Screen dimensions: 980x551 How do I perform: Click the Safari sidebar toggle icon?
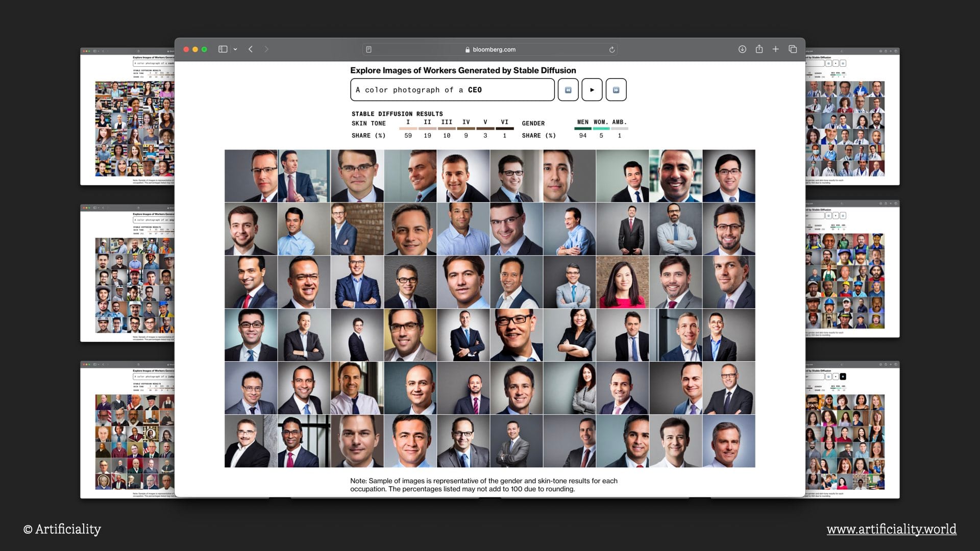[223, 49]
